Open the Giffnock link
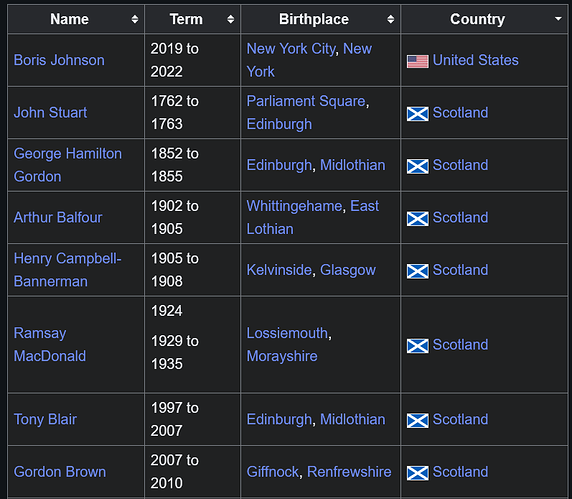This screenshot has width=572, height=499. pyautogui.click(x=273, y=472)
